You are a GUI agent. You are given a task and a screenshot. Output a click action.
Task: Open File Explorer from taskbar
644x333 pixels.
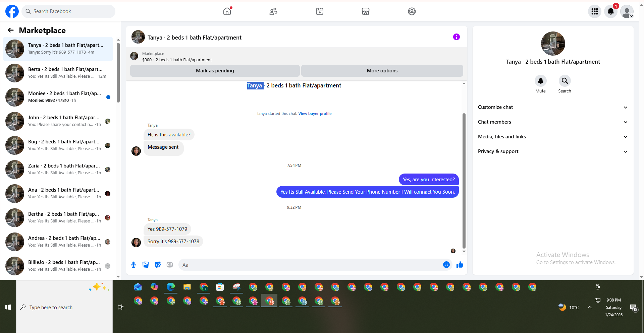[x=187, y=287]
